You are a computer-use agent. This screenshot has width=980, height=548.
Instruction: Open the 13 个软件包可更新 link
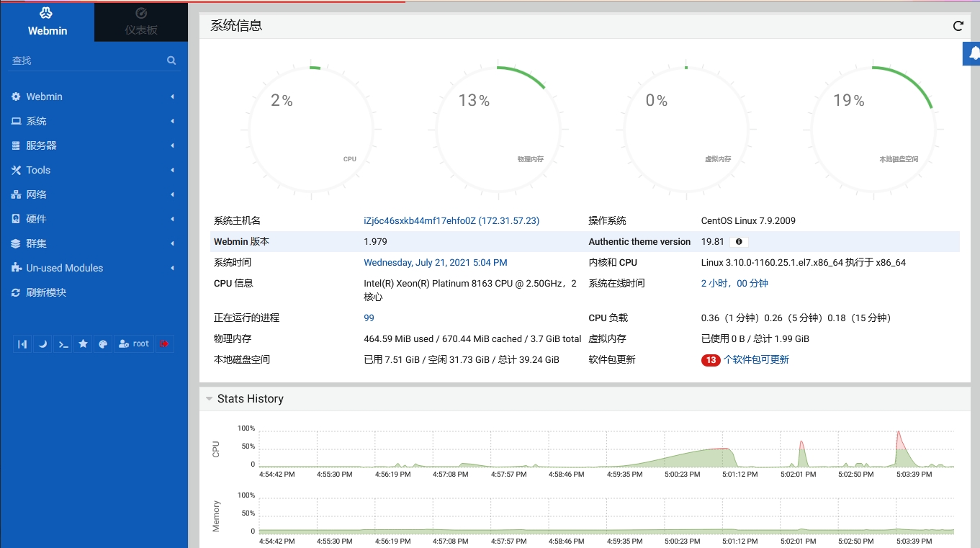click(x=755, y=359)
